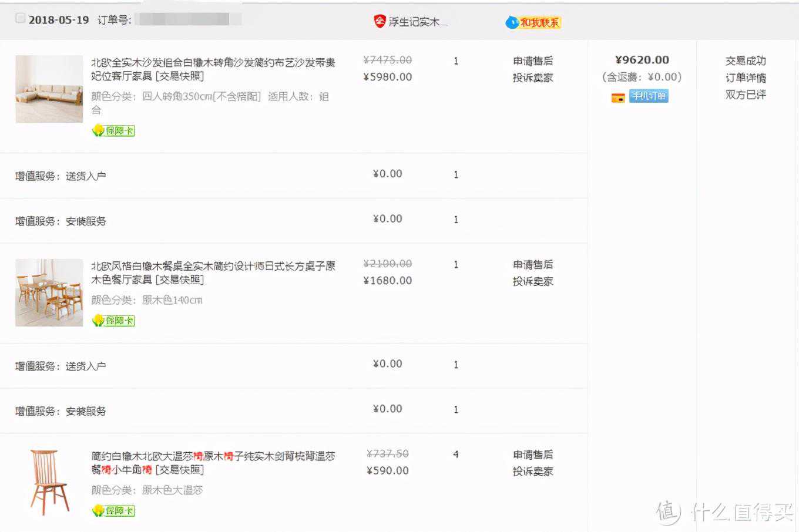This screenshot has height=532, width=799.
Task: Open the 浮生记实木 shop shield icon
Action: (x=380, y=22)
